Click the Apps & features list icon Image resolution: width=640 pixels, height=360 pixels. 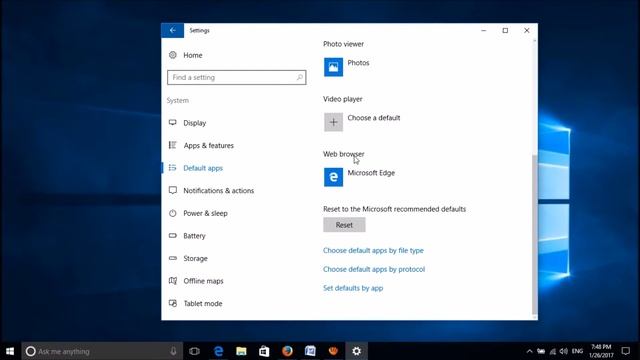point(173,145)
